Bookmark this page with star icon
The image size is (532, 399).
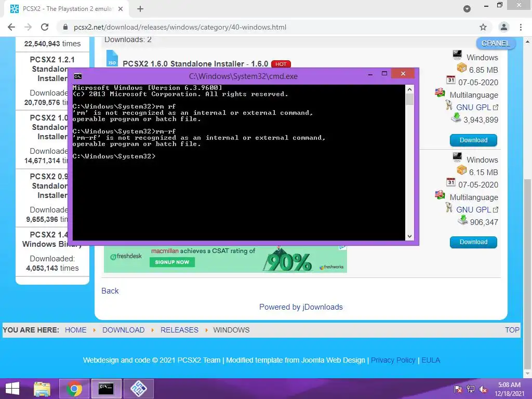point(483,27)
